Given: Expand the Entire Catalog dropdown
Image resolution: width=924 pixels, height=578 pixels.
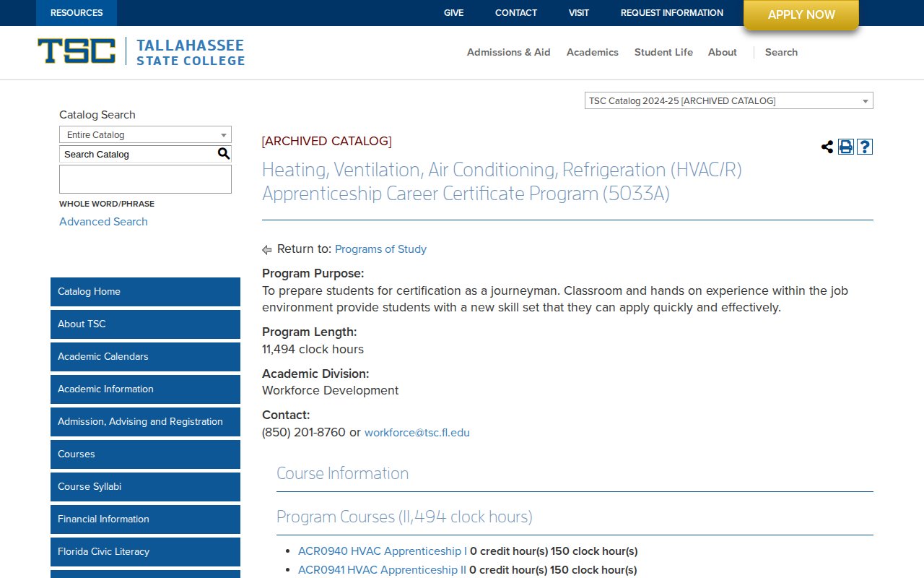Looking at the screenshot, I should tap(144, 134).
